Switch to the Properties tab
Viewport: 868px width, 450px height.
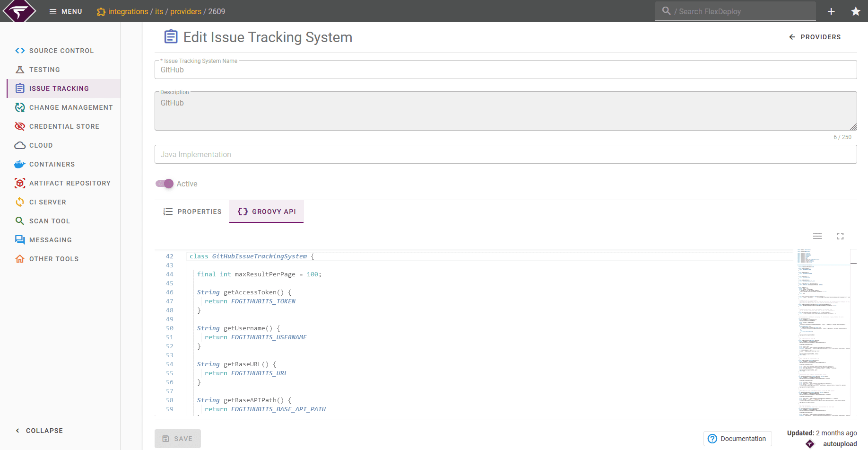click(x=192, y=212)
